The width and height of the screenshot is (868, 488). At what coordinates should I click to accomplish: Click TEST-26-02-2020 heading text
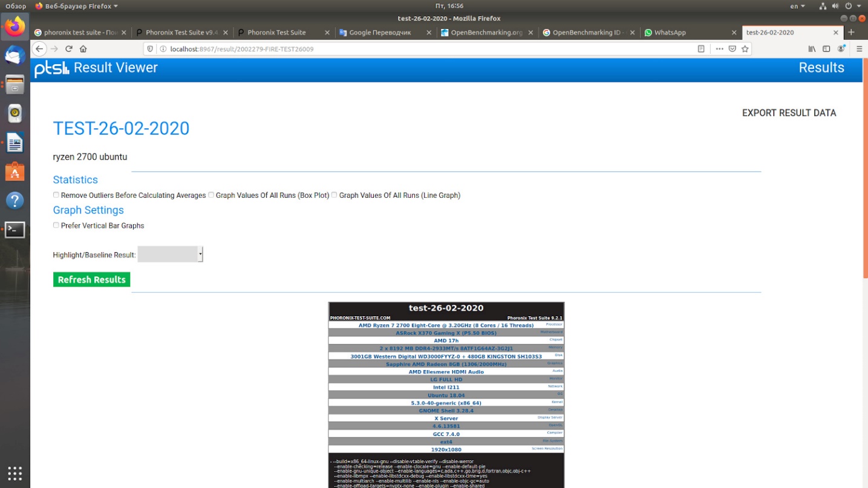click(121, 128)
